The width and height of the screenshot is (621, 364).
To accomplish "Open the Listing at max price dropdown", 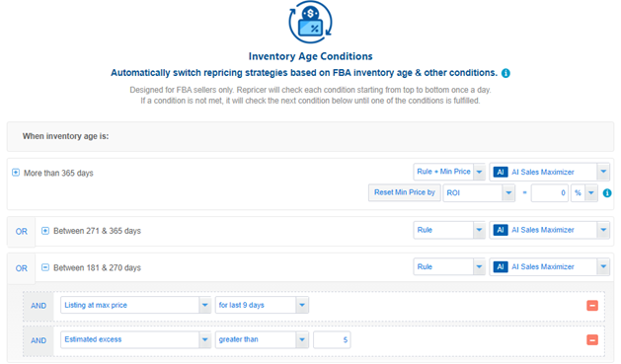I will 135,305.
